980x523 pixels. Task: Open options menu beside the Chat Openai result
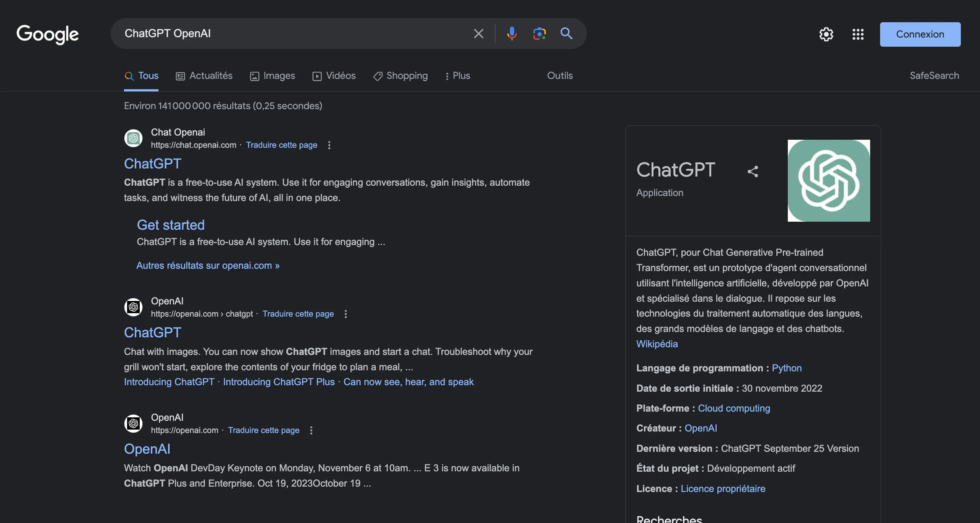tap(329, 145)
